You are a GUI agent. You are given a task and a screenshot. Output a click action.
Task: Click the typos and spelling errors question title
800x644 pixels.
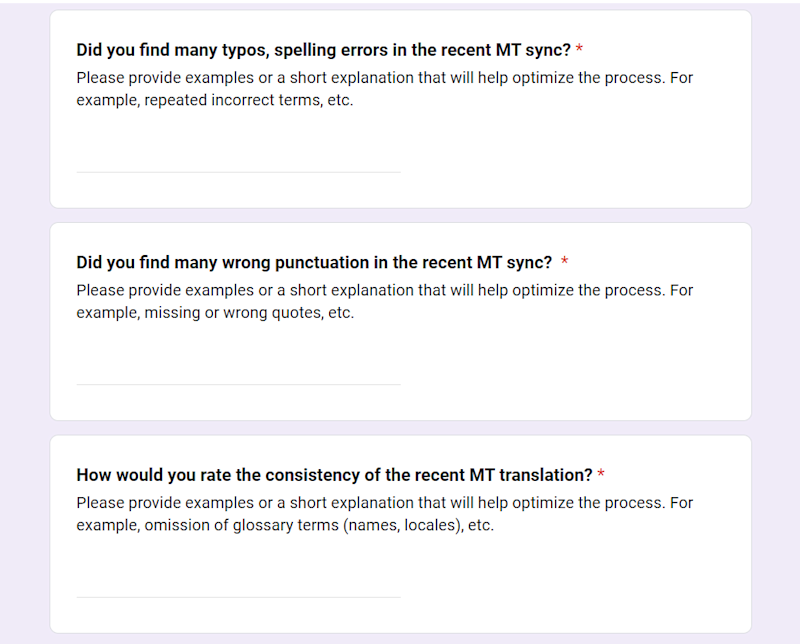point(323,50)
